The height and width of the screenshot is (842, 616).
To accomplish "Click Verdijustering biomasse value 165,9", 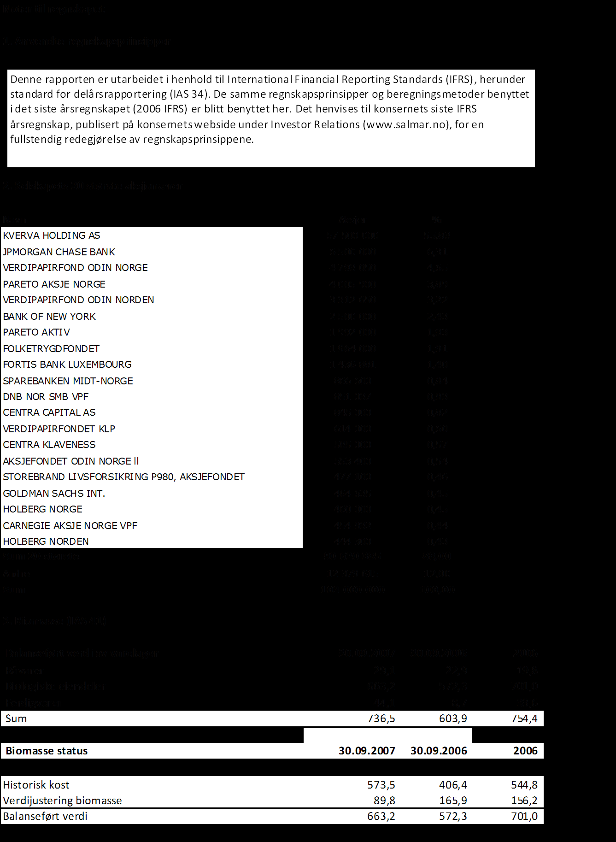I will tap(453, 801).
